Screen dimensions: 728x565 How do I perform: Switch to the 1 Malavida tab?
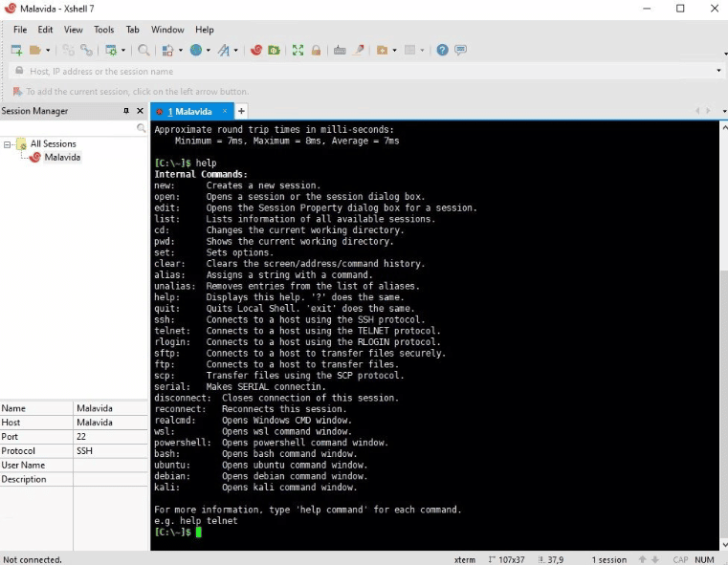point(189,112)
